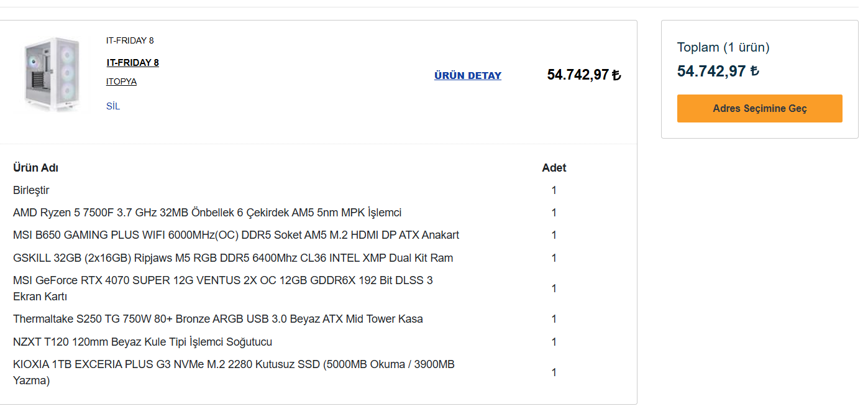Select the MSI GeForce RTX 4070 SUPER row
868x406 pixels.
coord(222,288)
